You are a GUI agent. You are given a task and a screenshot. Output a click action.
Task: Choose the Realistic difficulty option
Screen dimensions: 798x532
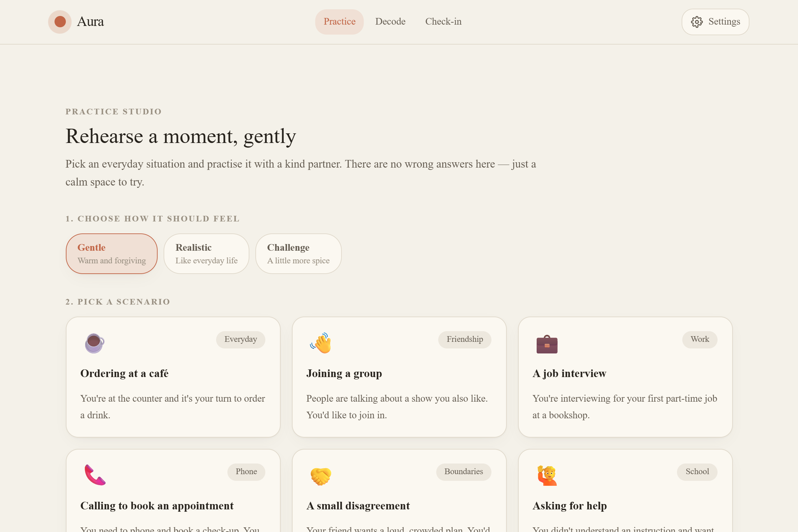coord(206,253)
